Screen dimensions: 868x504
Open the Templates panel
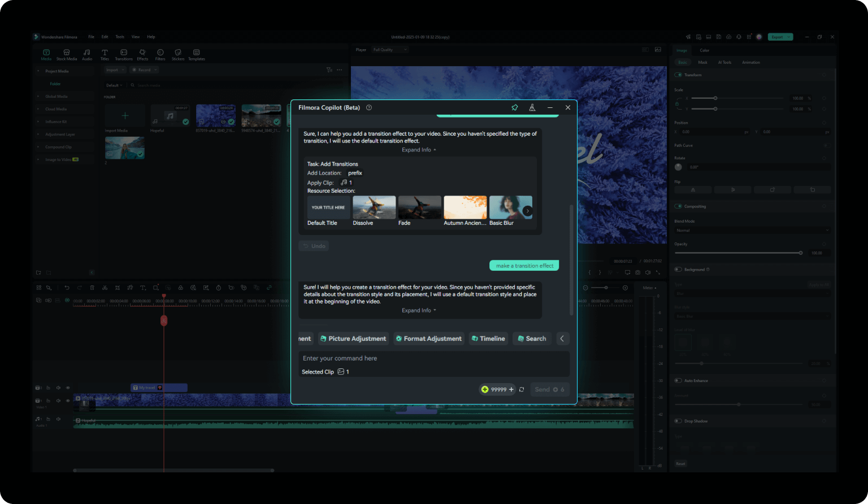coord(197,55)
